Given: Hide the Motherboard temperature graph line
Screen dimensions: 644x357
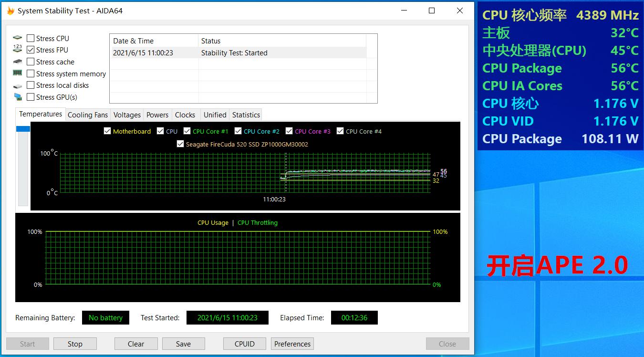Looking at the screenshot, I should (x=107, y=131).
